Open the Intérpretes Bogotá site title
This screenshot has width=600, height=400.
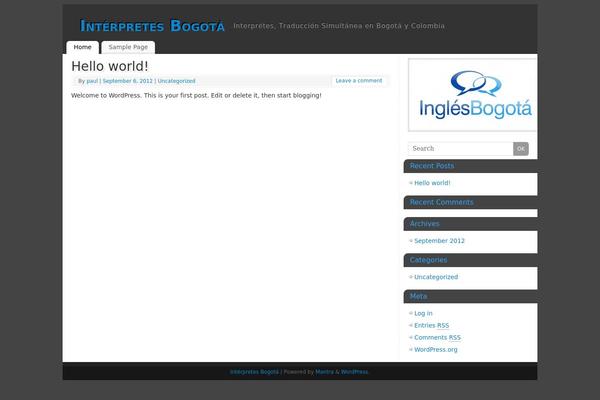click(152, 26)
